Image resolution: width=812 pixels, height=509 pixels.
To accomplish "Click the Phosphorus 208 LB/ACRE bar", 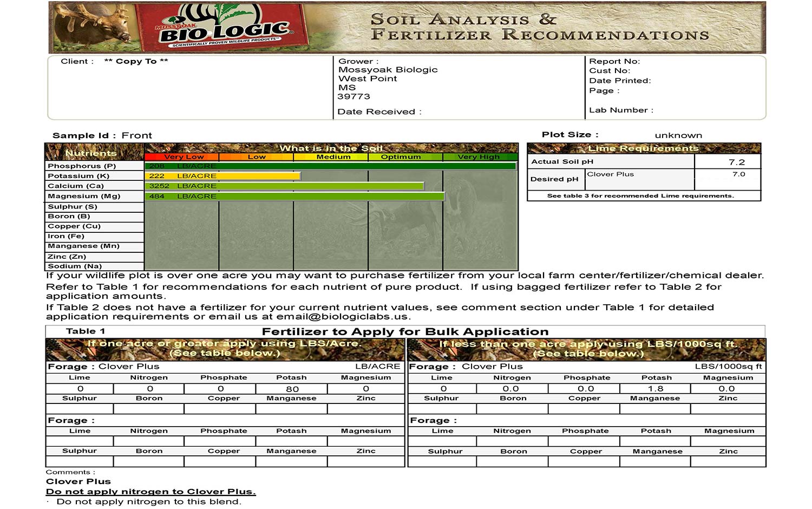I will click(x=330, y=166).
